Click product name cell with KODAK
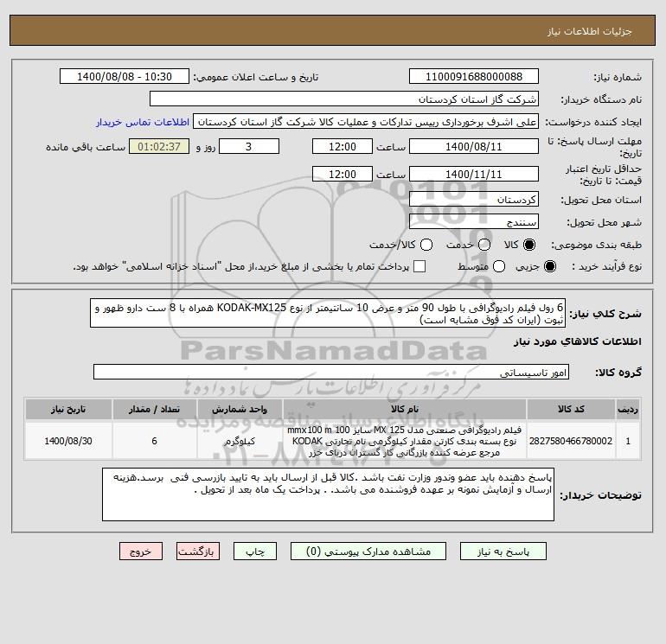The height and width of the screenshot is (644, 666). [405, 441]
